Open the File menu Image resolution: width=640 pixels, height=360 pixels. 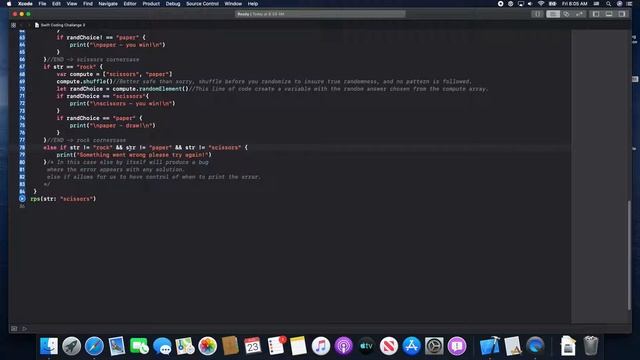click(42, 4)
